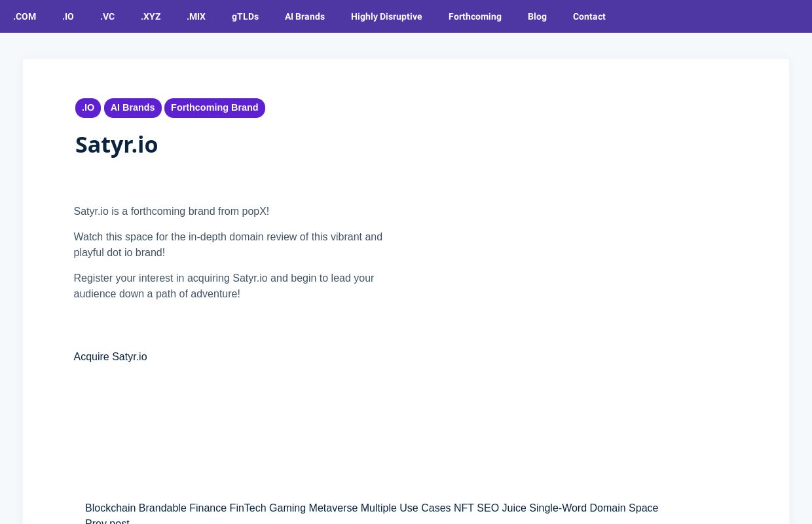
Task: Open the Finance tag link
Action: click(208, 508)
